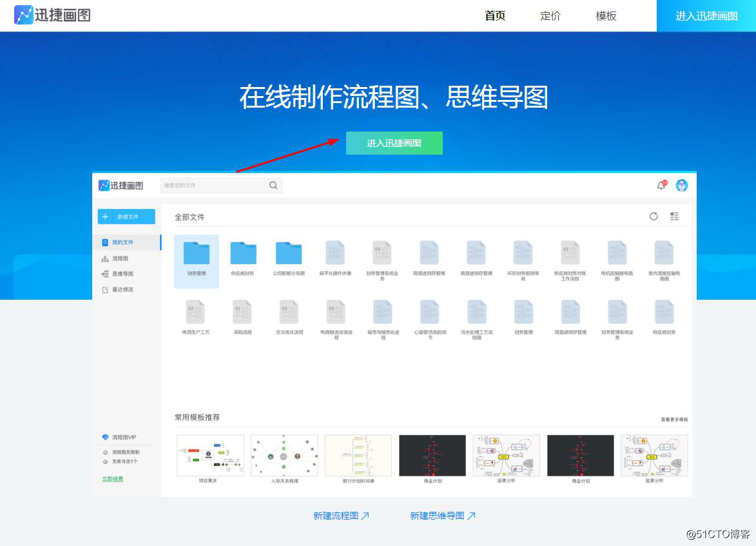The height and width of the screenshot is (546, 756).
Task: Click the 新建流程图 link
Action: click(341, 516)
